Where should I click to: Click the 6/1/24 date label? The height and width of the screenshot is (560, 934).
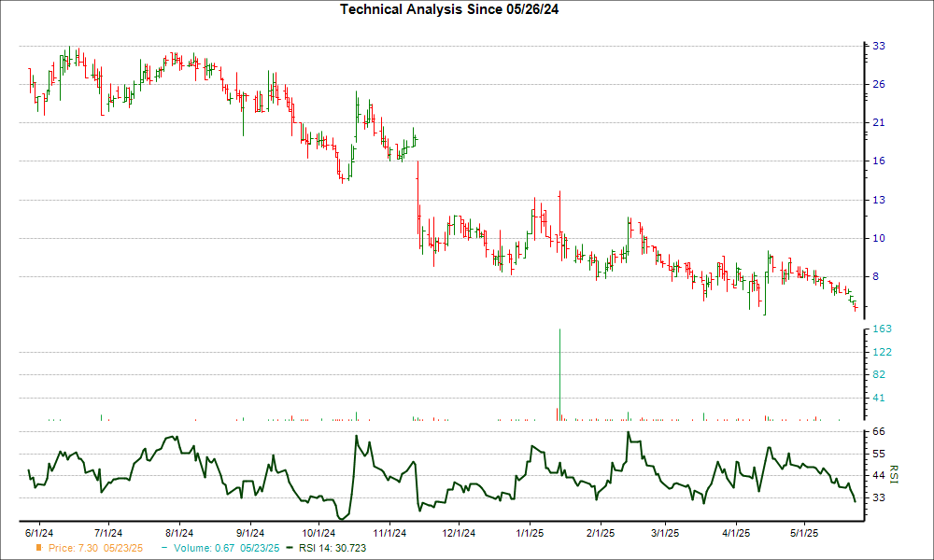tap(39, 533)
